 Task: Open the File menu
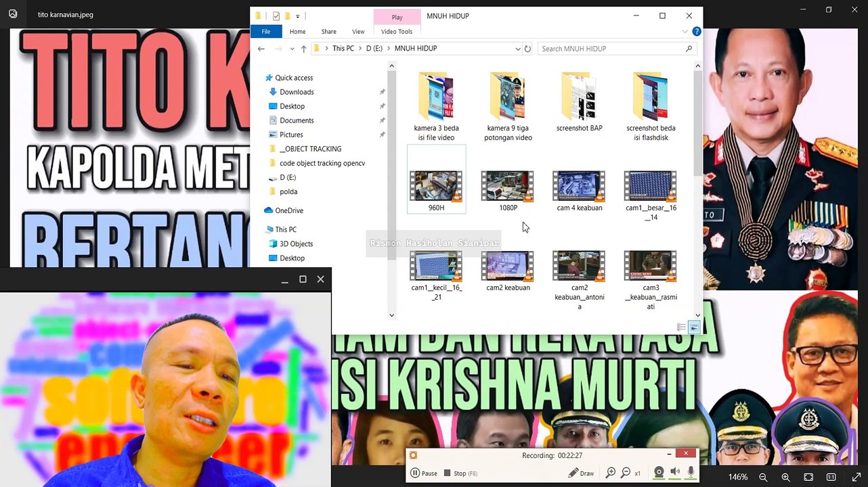click(266, 31)
